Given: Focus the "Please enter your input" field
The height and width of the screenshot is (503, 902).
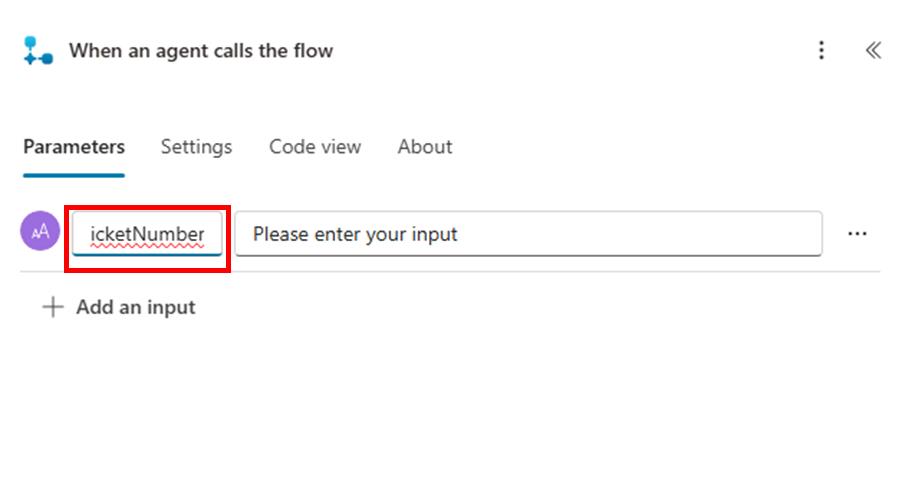Looking at the screenshot, I should point(528,235).
